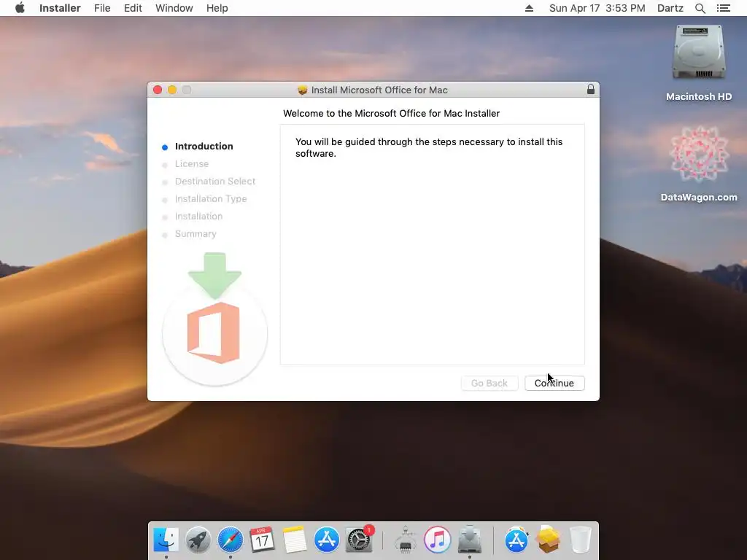Launch Safari from the Dock
The width and height of the screenshot is (747, 560).
coord(230,540)
